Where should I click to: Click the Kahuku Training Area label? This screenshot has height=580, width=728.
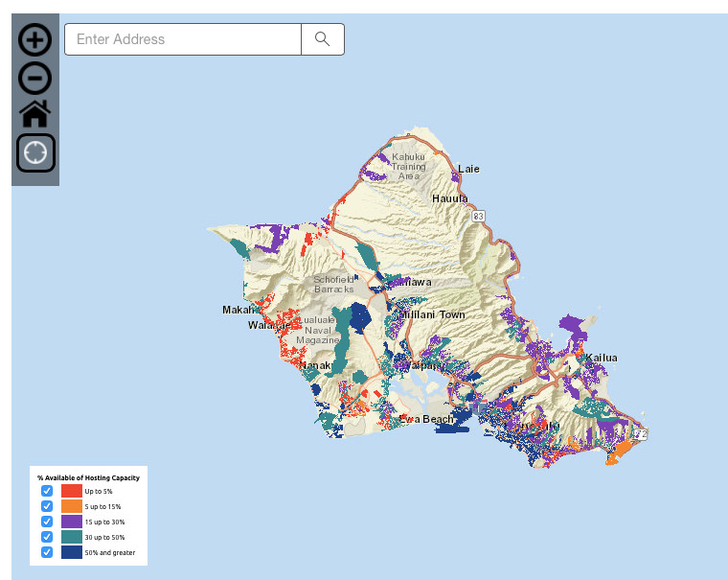click(x=408, y=166)
